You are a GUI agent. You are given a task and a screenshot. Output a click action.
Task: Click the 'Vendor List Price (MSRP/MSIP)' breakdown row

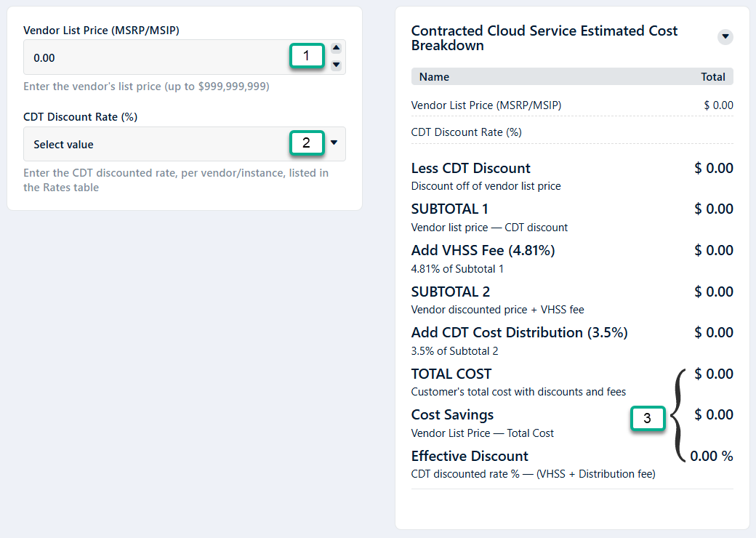pos(572,105)
